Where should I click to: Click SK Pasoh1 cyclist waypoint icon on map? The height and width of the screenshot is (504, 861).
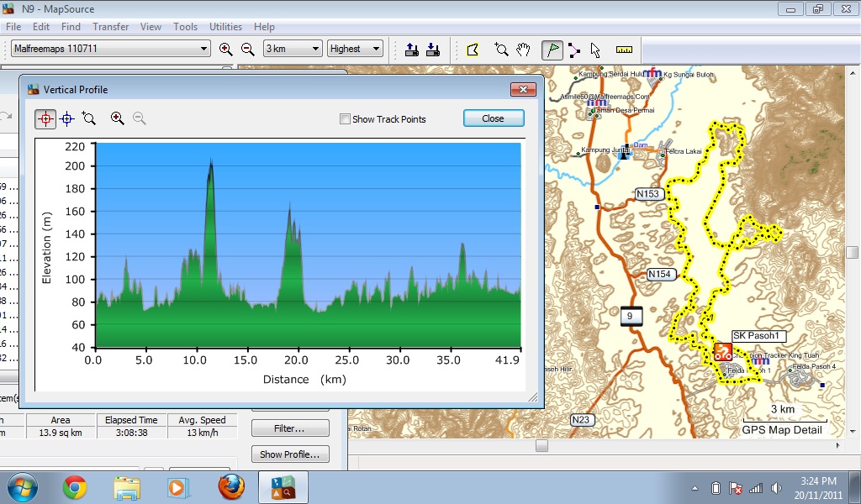[x=722, y=351]
